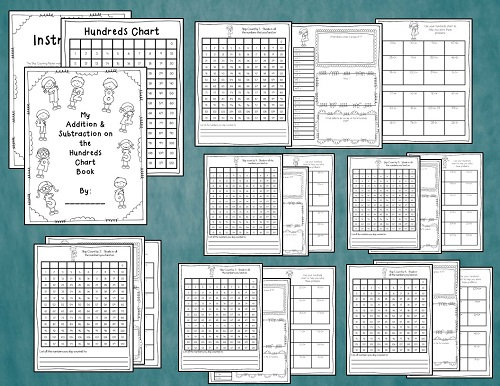The image size is (500, 386).
Task: Click the "By:" label on the book cover
Action: click(85, 191)
